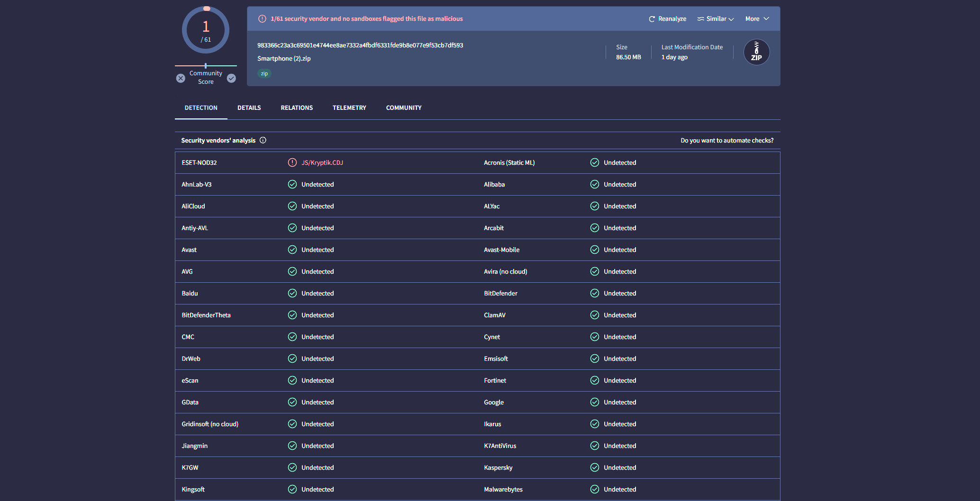Viewport: 980px width, 501px height.
Task: Open the Community tab
Action: [x=404, y=108]
